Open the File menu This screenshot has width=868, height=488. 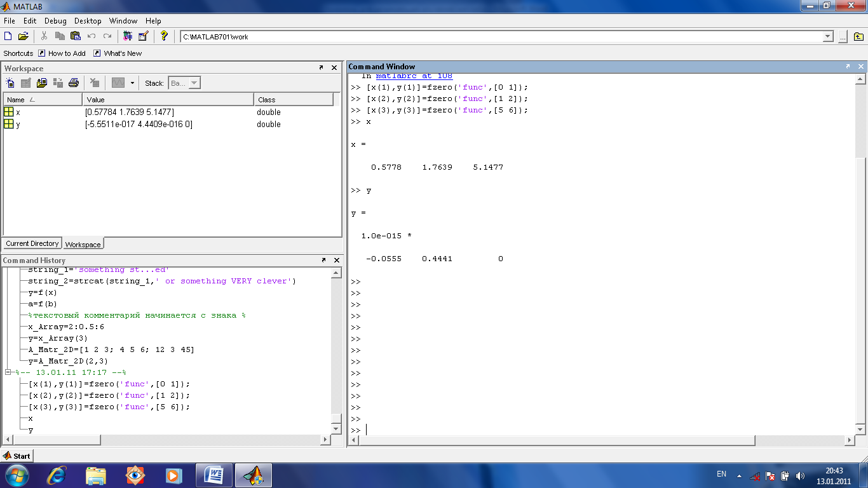point(10,21)
